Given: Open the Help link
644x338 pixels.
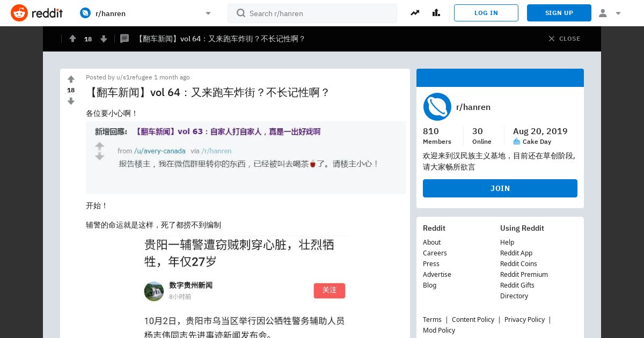Looking at the screenshot, I should coord(507,242).
